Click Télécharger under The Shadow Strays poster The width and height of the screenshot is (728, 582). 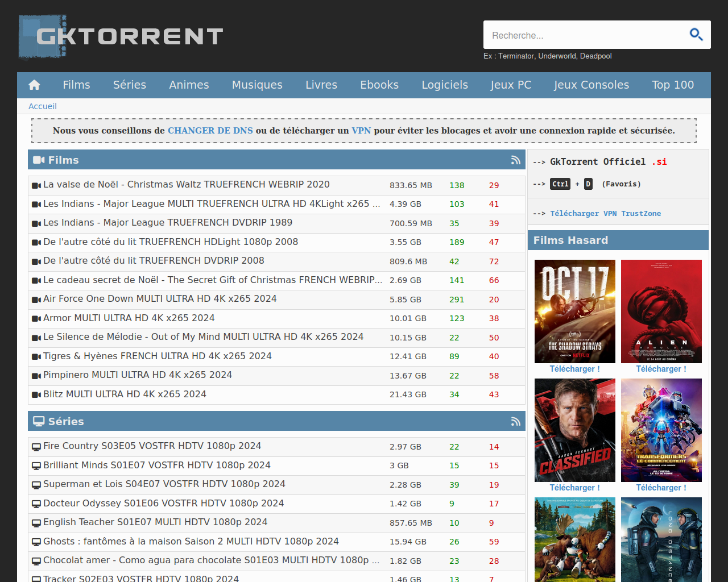[574, 369]
